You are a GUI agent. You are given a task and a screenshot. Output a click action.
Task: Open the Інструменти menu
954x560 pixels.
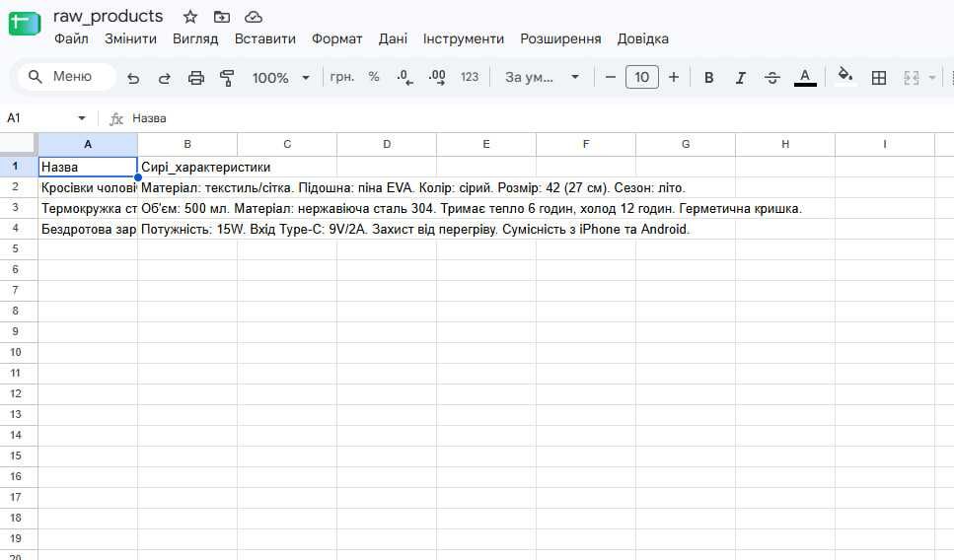(x=464, y=38)
